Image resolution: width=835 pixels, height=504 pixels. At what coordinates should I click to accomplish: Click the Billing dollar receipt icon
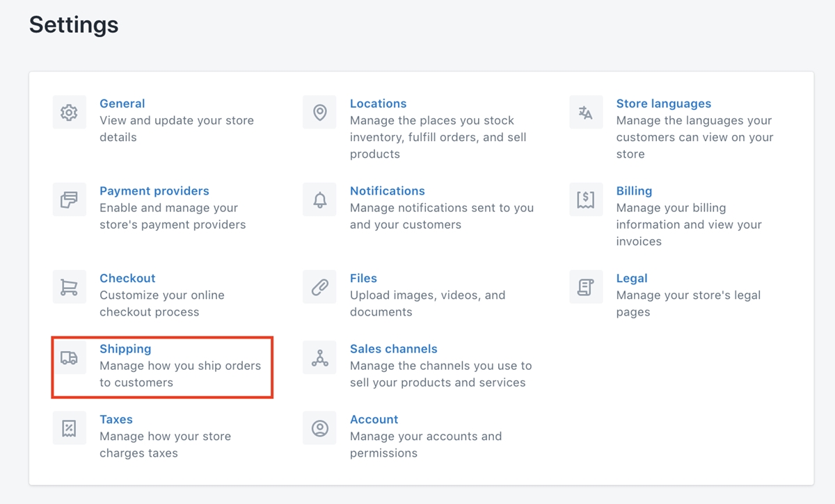(x=586, y=200)
